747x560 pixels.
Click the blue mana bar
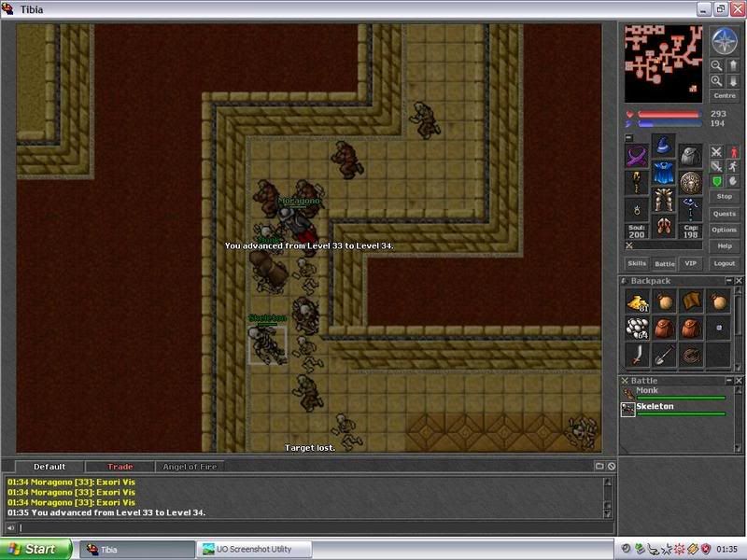(x=669, y=123)
